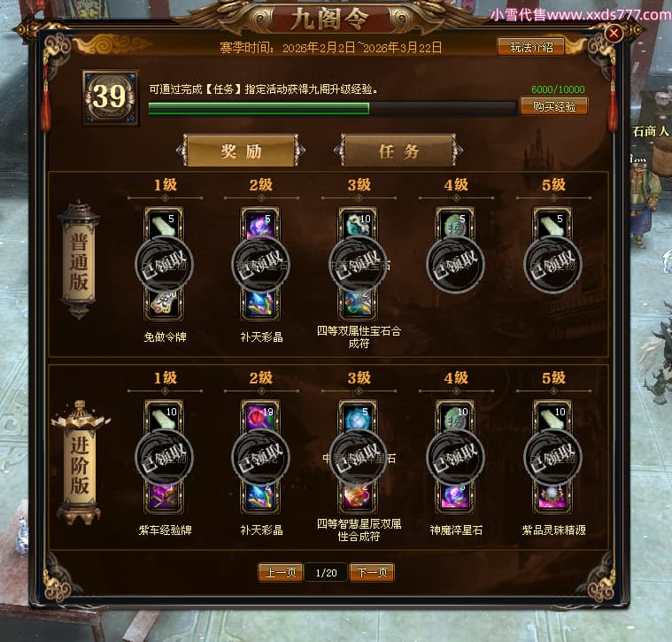Click the level 39 badge
672x642 pixels.
tap(110, 97)
